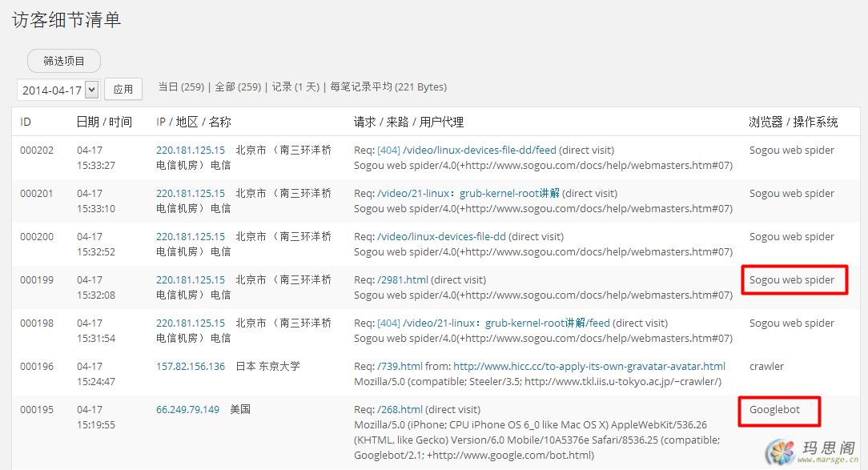The image size is (868, 470).
Task: Select record ID 000200
Action: coord(37,236)
